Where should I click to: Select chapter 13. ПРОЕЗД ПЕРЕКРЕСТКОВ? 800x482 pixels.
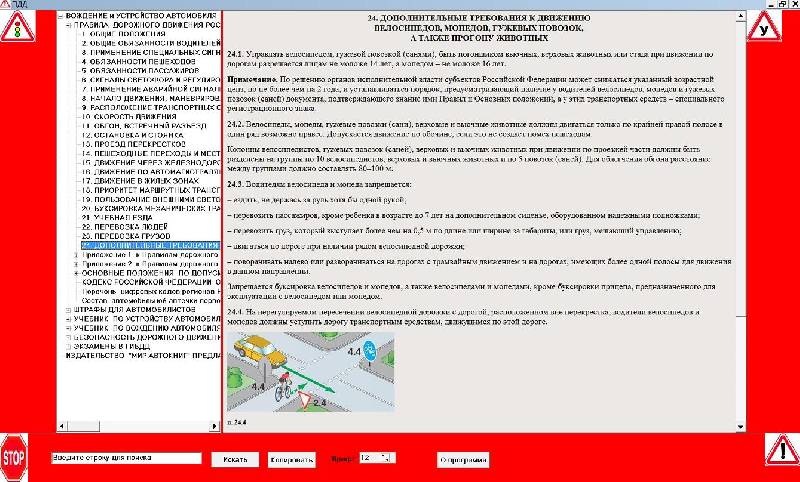click(134, 144)
